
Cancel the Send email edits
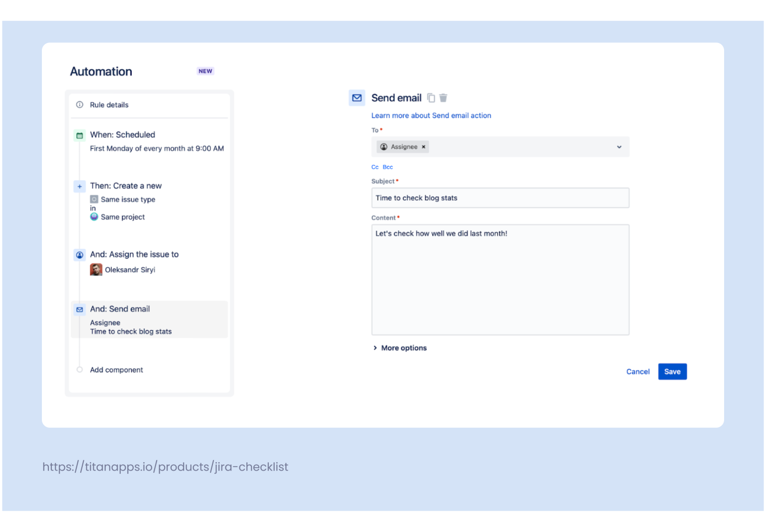[638, 371]
